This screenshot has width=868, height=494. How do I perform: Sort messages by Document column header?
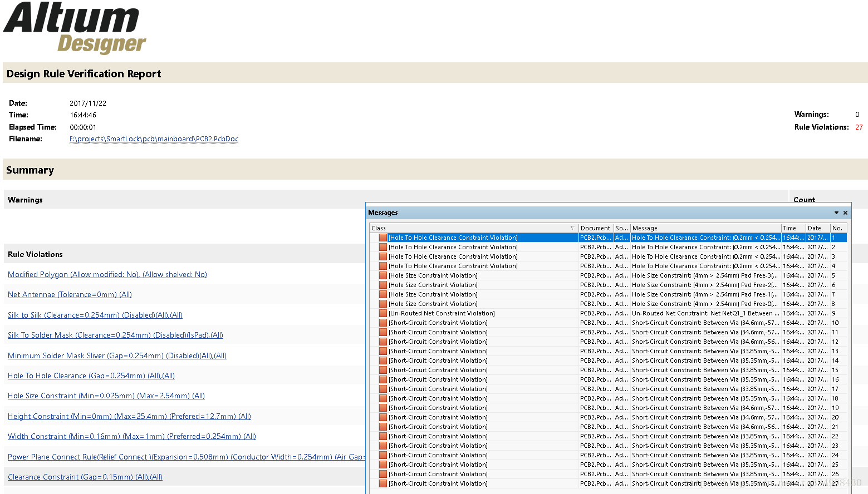coord(596,228)
